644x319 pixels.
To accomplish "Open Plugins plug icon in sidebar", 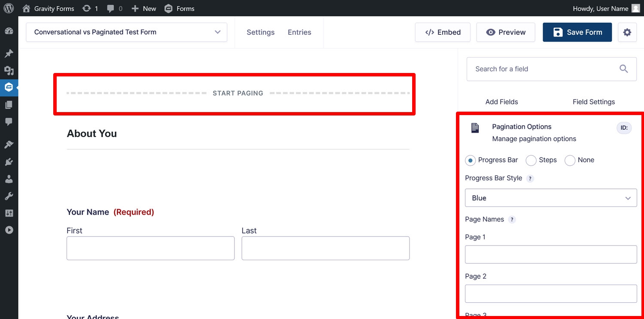I will pyautogui.click(x=9, y=162).
